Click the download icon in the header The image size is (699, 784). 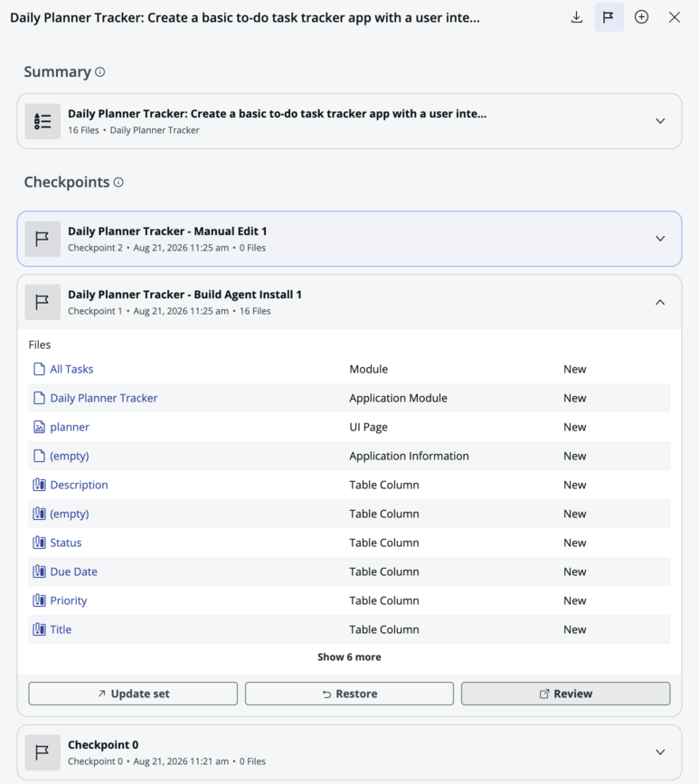[577, 17]
